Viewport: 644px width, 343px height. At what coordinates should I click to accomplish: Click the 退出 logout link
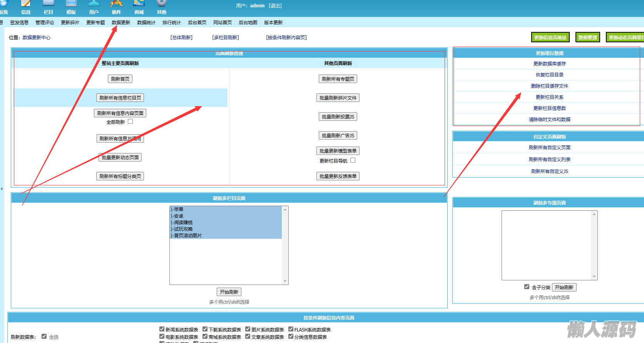[x=275, y=6]
